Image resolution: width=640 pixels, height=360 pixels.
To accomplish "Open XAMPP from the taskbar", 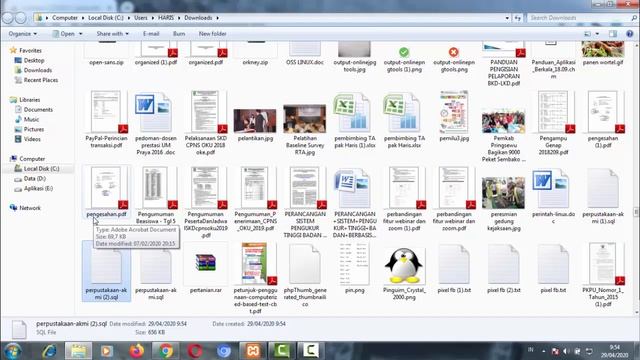I will pyautogui.click(x=253, y=351).
